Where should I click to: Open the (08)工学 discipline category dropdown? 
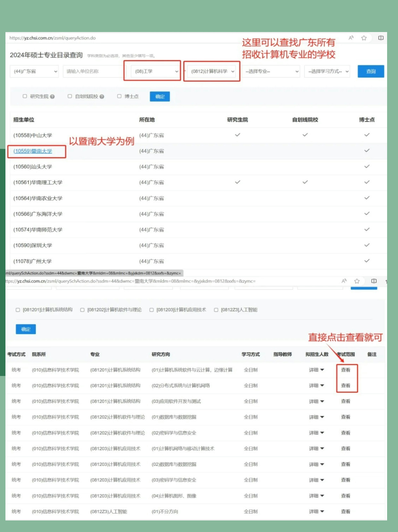(155, 71)
